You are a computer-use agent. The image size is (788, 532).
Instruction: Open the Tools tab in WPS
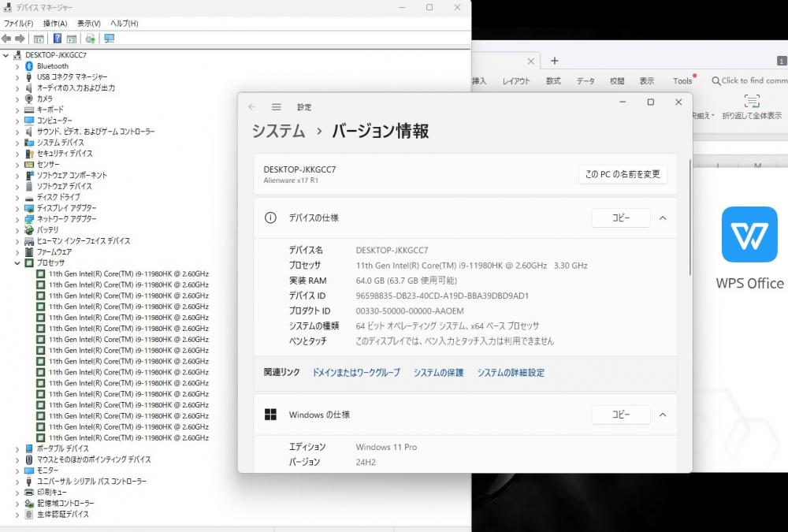point(682,81)
